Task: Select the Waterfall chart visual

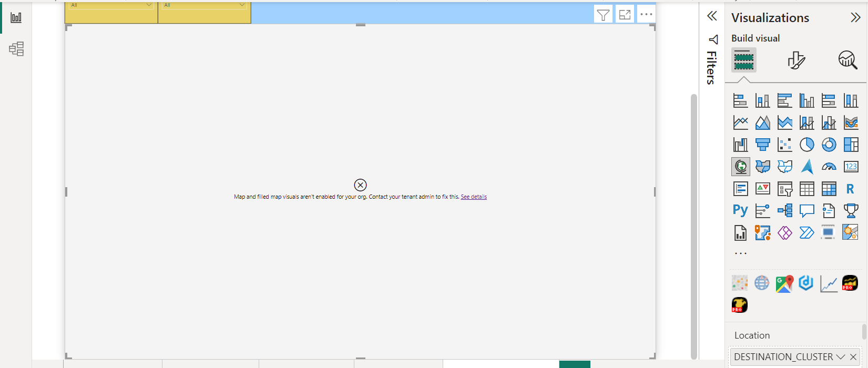Action: point(740,145)
